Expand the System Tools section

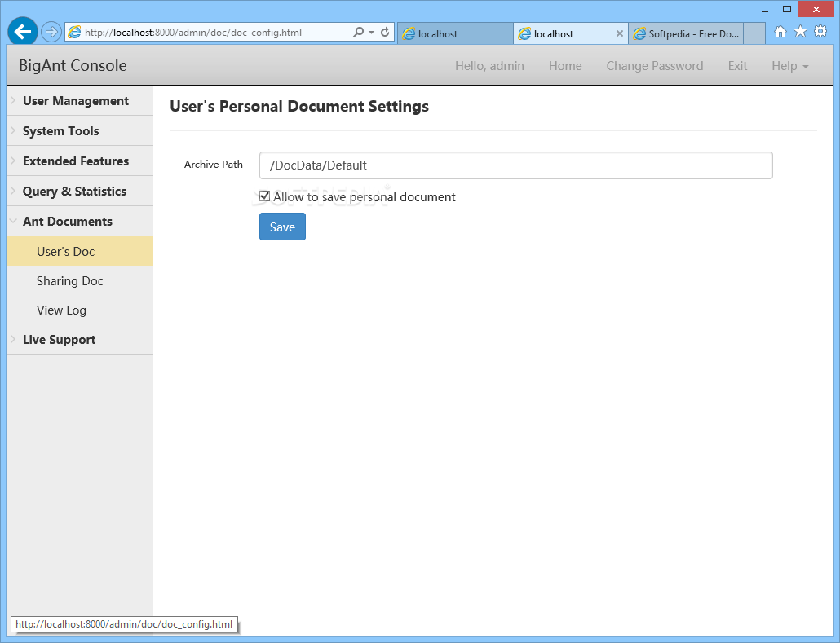click(80, 130)
